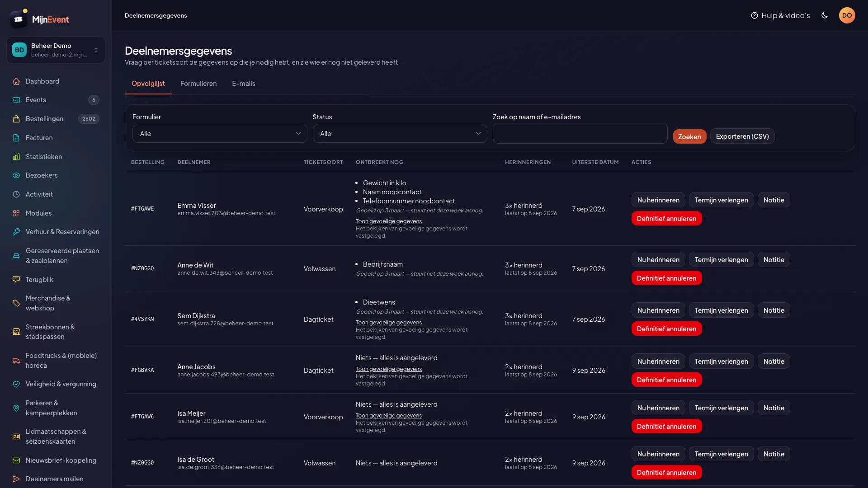Click the Modules grid icon
Viewport: 868px width, 488px height.
click(x=16, y=213)
